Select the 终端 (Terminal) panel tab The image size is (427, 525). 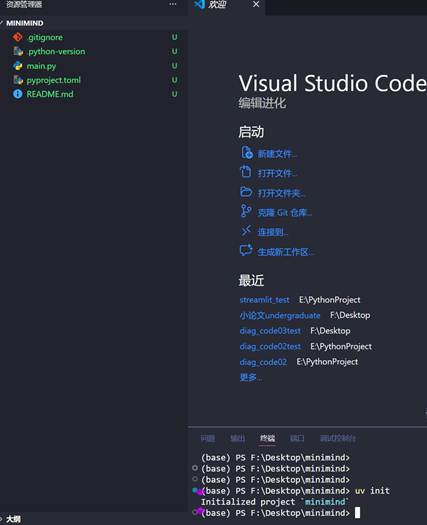click(267, 438)
